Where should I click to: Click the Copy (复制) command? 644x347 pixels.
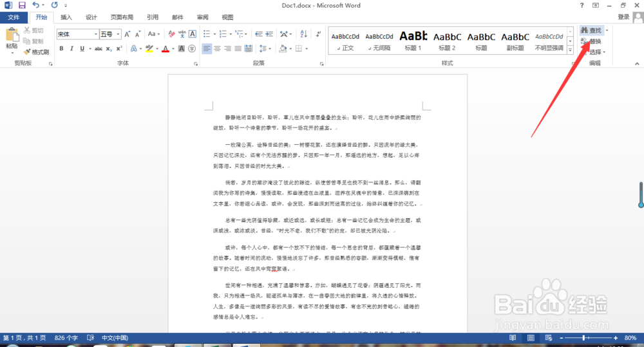[33, 41]
